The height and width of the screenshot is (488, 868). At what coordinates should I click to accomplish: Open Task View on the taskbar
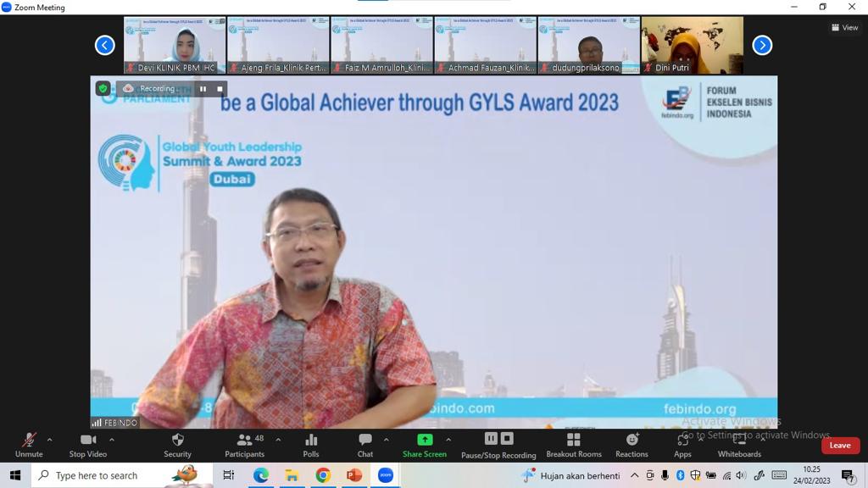point(228,475)
